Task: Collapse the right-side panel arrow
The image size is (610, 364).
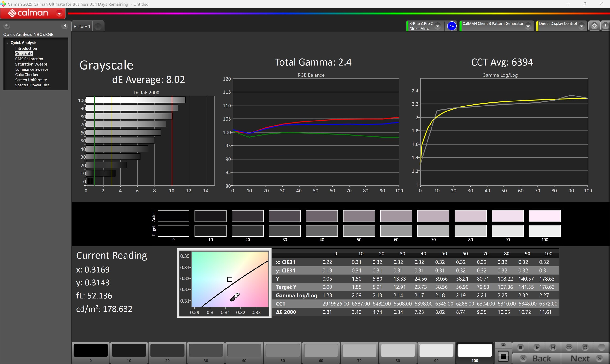Action: (605, 26)
